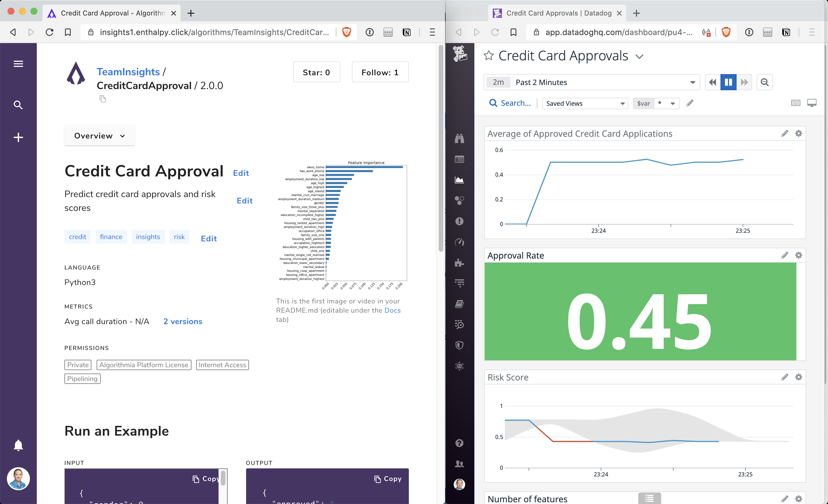The height and width of the screenshot is (504, 828).
Task: Click Edit next to the tags
Action: [x=209, y=239]
